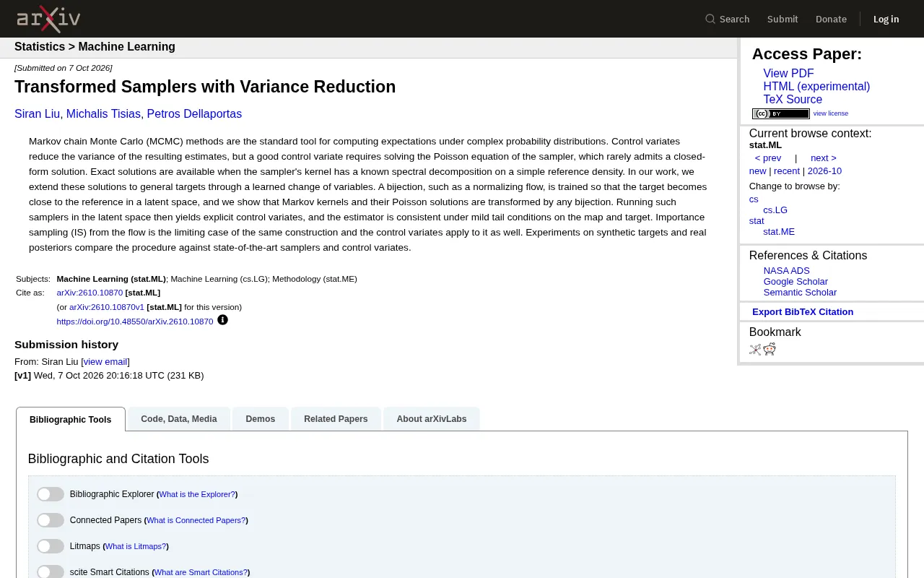Open recent stat.ML listings
The height and width of the screenshot is (578, 924).
pos(787,171)
